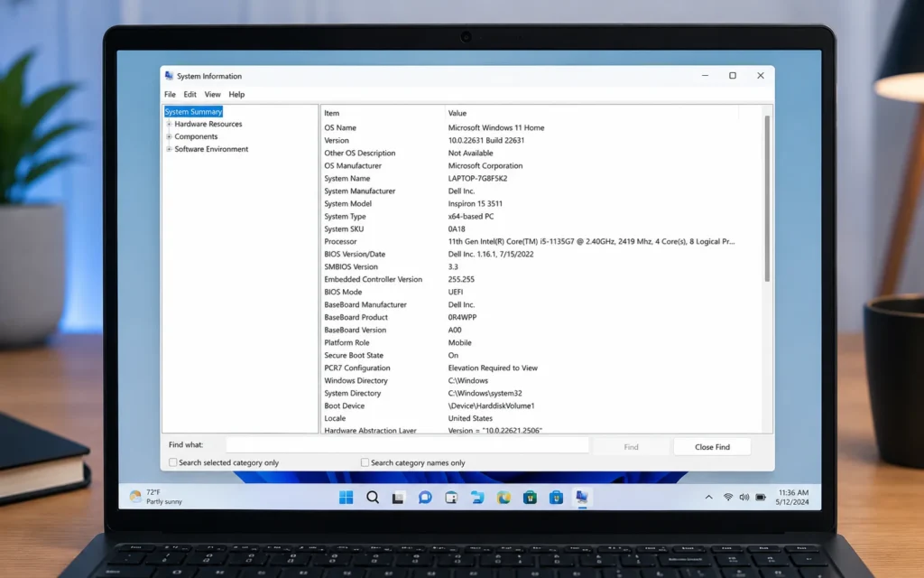Select the SMBIOS Version row label
Viewport: 924px width, 578px height.
(x=351, y=266)
